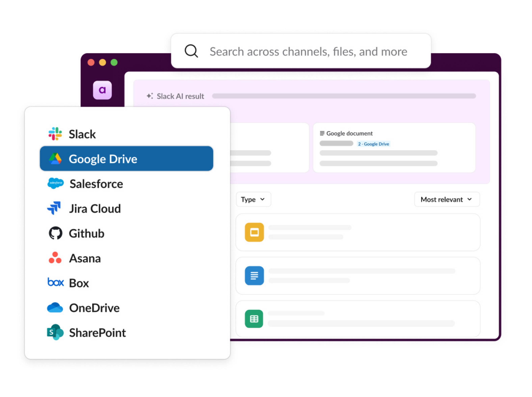Image resolution: width=532 pixels, height=397 pixels.
Task: Click the search across channels field
Action: pos(301,51)
